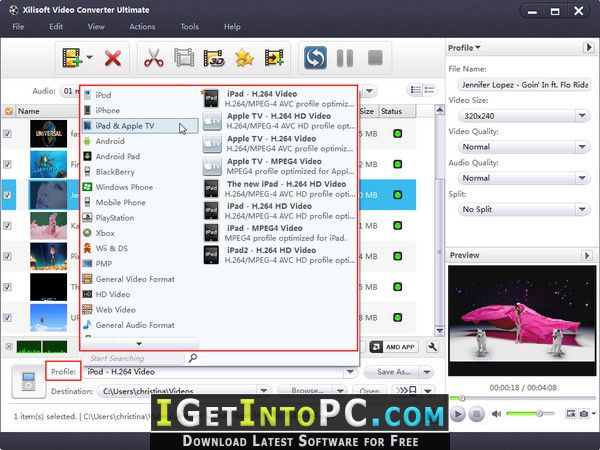Select the Xbox category
This screenshot has width=600, height=450.
click(140, 233)
